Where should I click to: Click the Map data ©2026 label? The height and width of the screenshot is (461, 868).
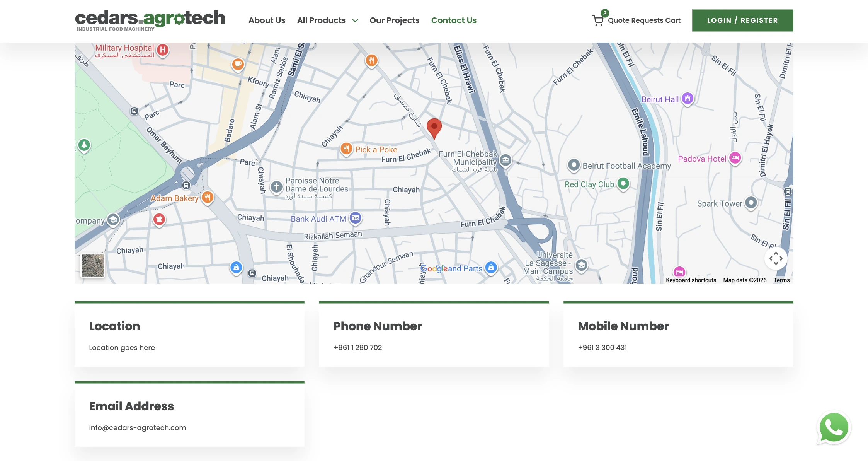coord(745,280)
